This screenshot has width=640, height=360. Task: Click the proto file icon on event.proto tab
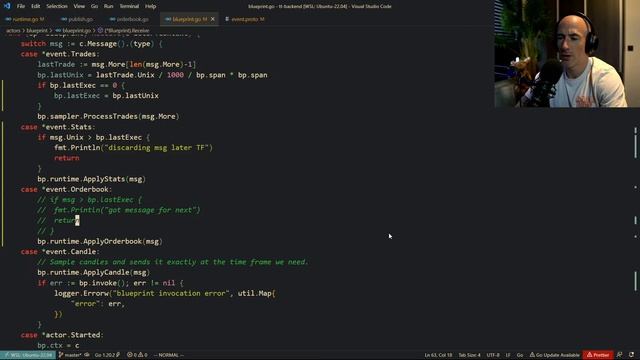227,19
